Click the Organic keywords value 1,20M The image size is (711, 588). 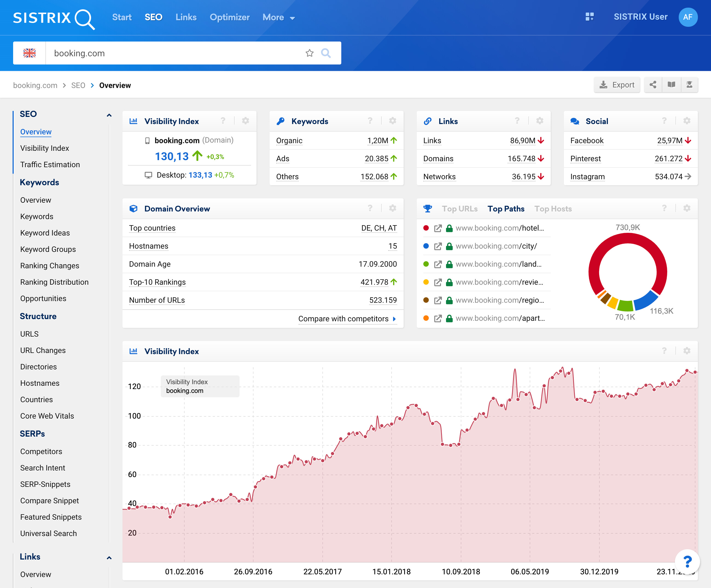[x=378, y=140]
